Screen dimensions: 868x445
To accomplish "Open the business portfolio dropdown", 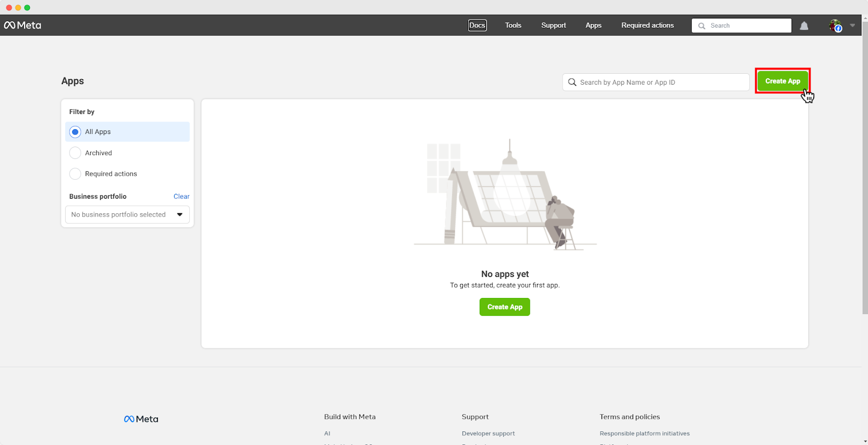I will 127,214.
